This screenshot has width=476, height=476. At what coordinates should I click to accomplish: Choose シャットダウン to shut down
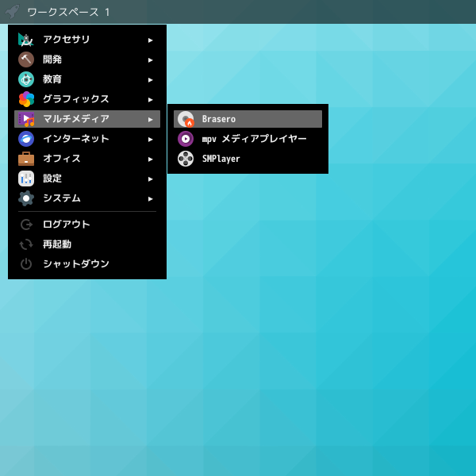(87, 264)
